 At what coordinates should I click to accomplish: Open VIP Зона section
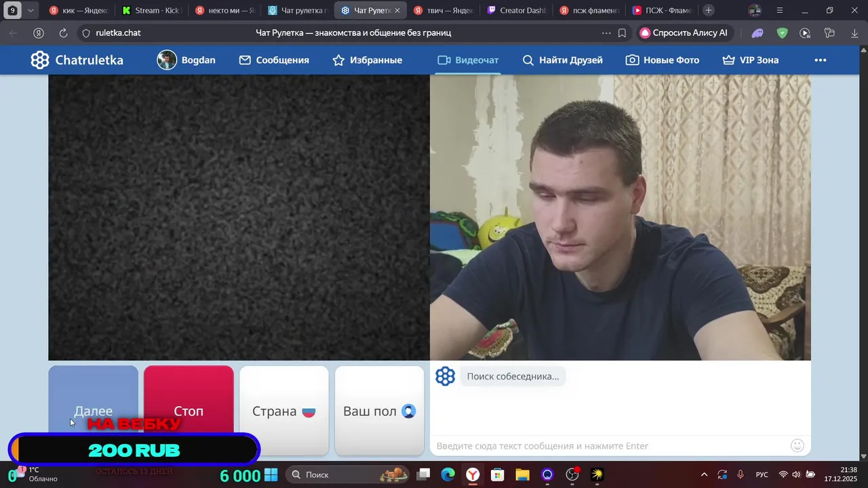tap(750, 60)
